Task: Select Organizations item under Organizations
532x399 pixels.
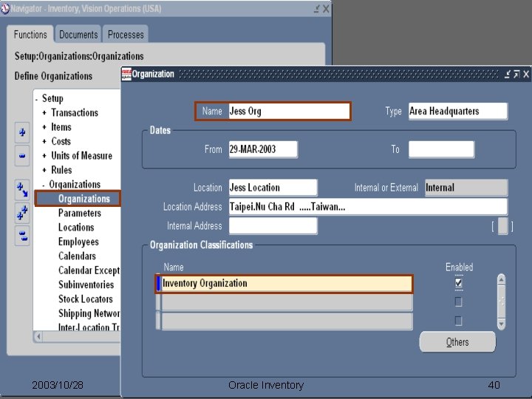Action: coord(83,199)
